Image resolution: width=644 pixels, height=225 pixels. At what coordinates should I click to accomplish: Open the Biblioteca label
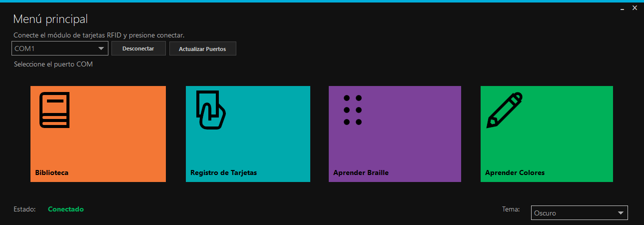tap(51, 172)
